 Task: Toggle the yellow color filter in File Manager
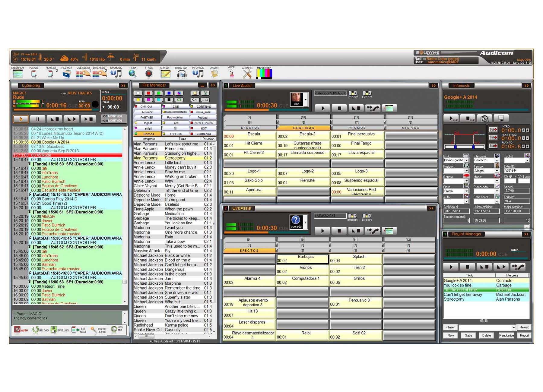[x=138, y=100]
